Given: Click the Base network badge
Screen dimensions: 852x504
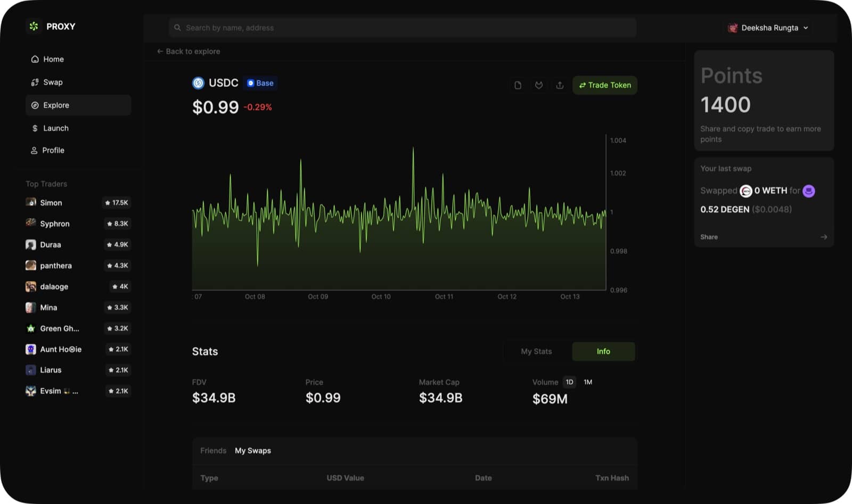Looking at the screenshot, I should point(260,83).
